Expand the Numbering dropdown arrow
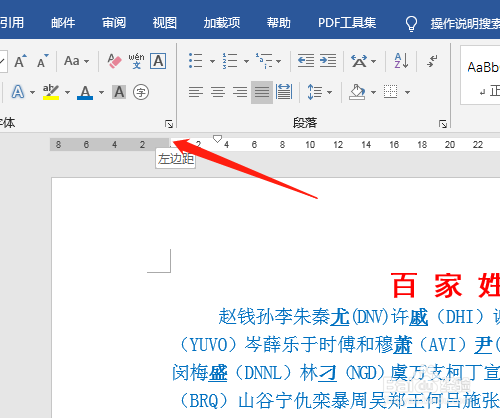 246,61
